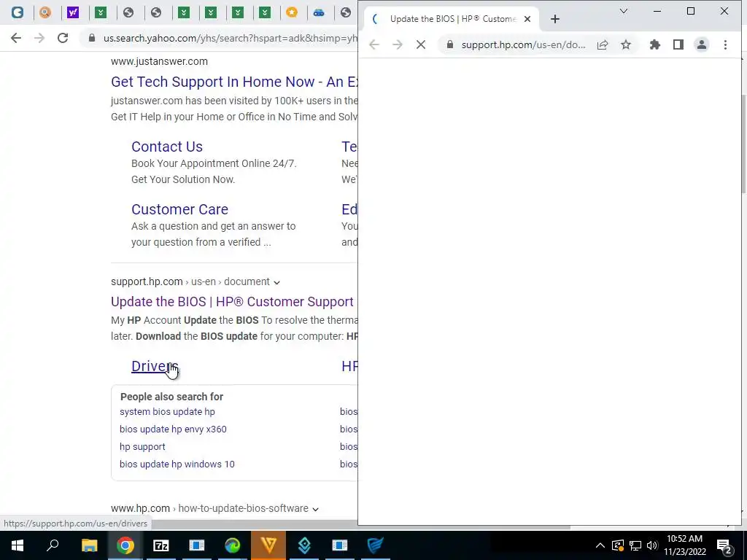Switch to the orange magnifier icon tab

tap(44, 12)
